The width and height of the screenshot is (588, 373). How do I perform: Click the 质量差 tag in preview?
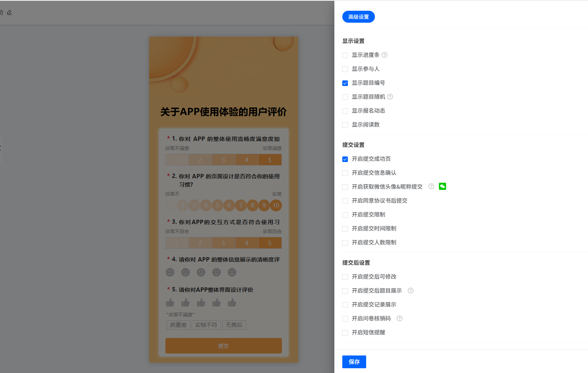(x=178, y=325)
